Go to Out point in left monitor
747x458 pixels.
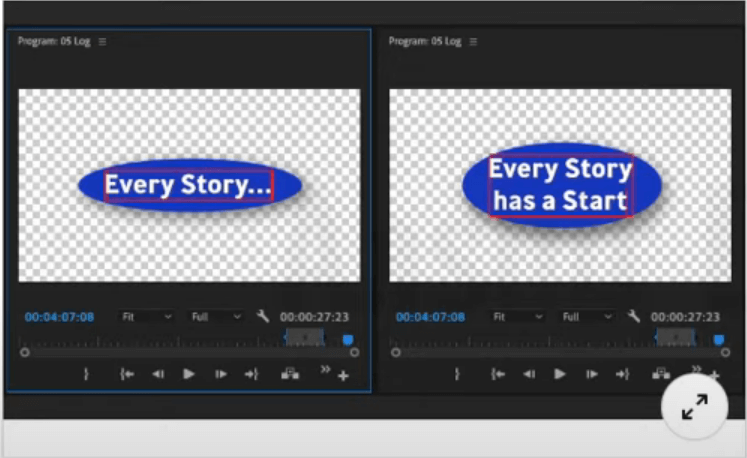[x=251, y=374]
